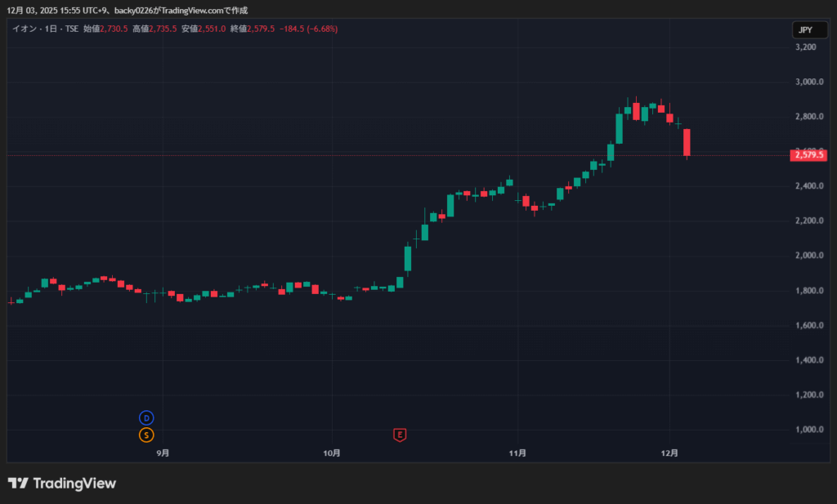
Task: Click the TradingView logo
Action: pyautogui.click(x=62, y=483)
